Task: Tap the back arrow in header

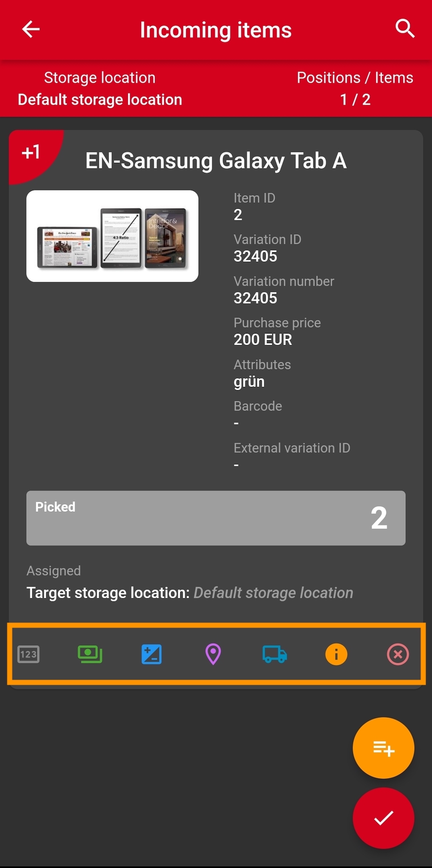Action: point(30,29)
